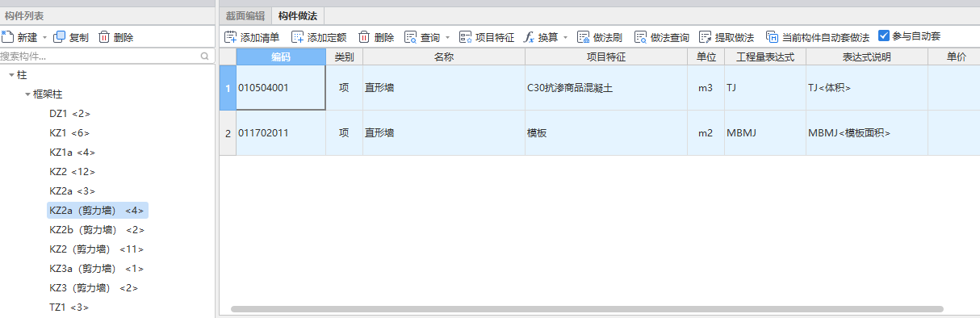The height and width of the screenshot is (318, 980).
Task: Click the 提取做法 icon
Action: point(706,37)
